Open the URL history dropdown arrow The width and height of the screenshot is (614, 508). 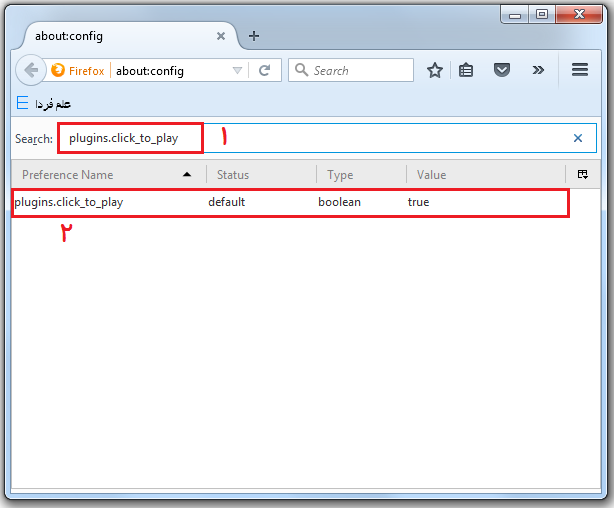[x=237, y=71]
